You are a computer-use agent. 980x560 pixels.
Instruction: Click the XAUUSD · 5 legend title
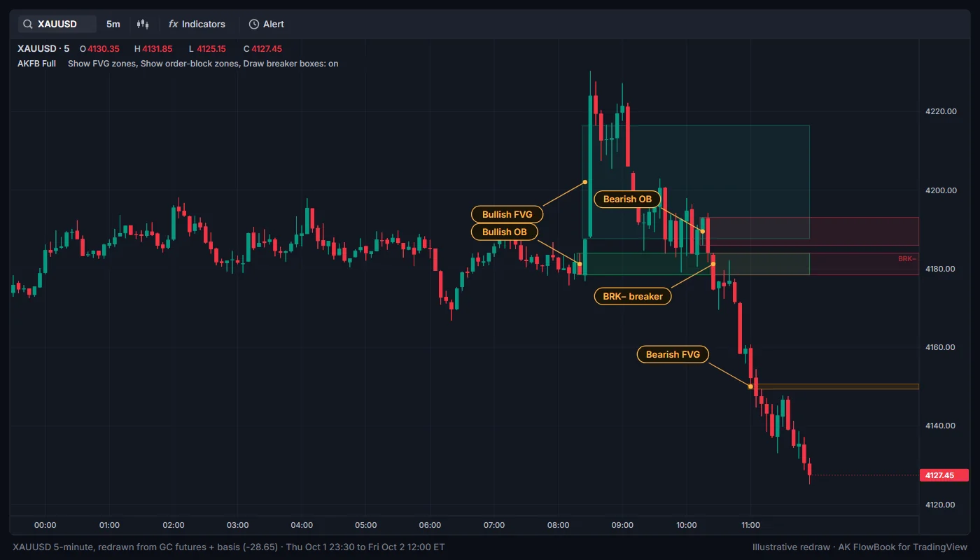(43, 49)
